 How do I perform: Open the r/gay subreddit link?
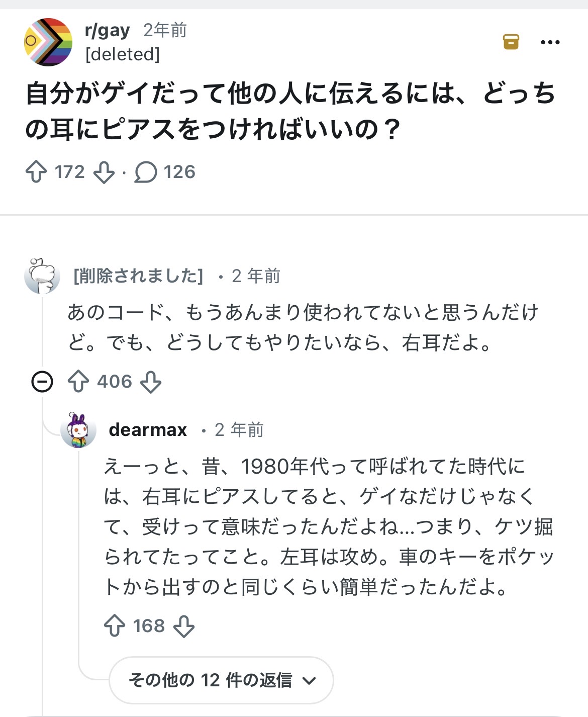click(x=107, y=31)
